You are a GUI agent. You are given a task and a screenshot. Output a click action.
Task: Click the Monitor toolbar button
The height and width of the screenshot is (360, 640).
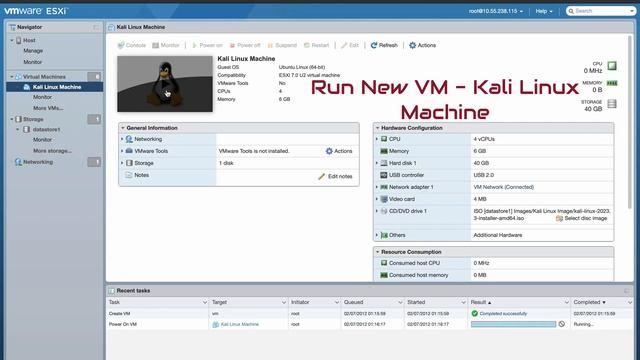pos(166,45)
